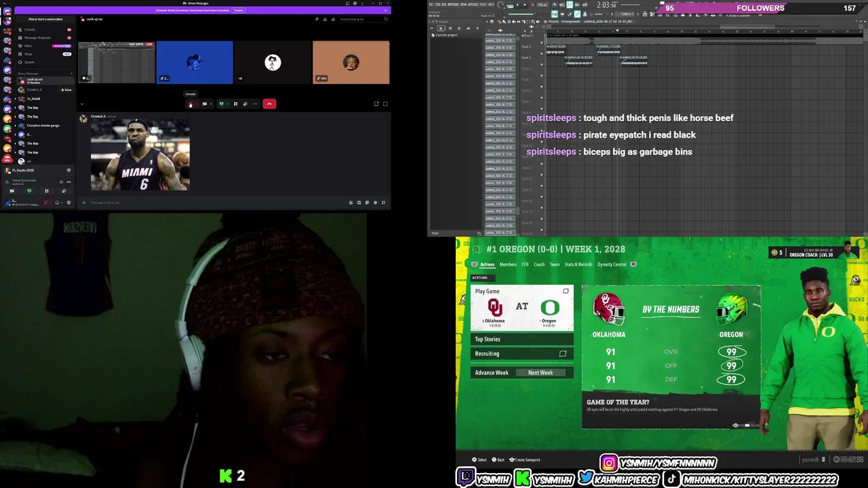Open Created Ji direct message

click(44, 89)
